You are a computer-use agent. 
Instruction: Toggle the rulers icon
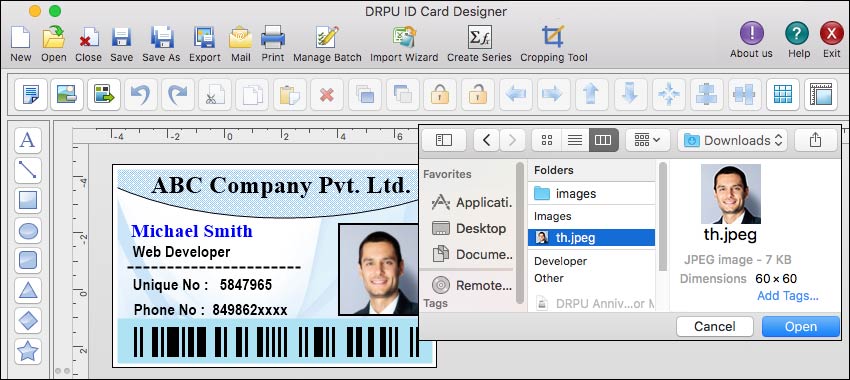821,94
